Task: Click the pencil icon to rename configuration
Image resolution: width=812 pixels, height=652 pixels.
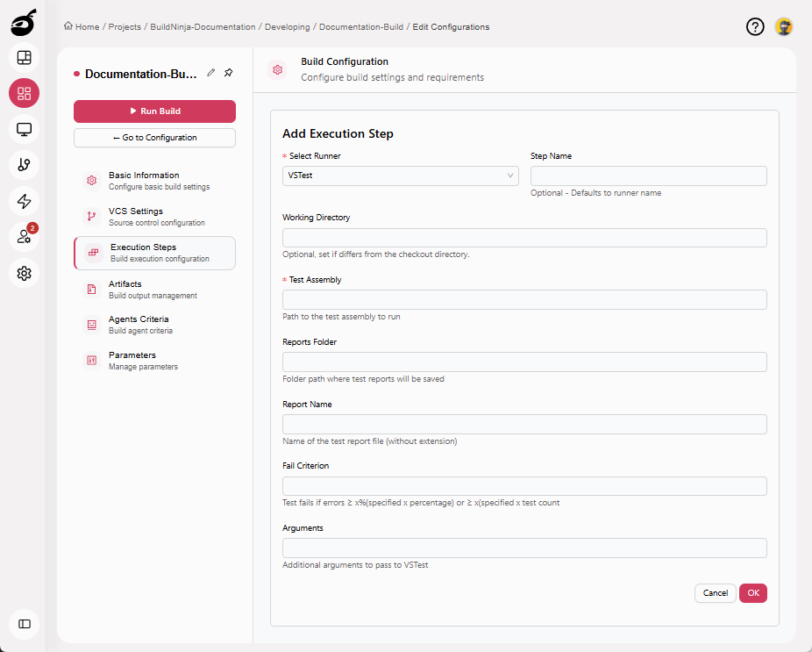Action: 210,73
